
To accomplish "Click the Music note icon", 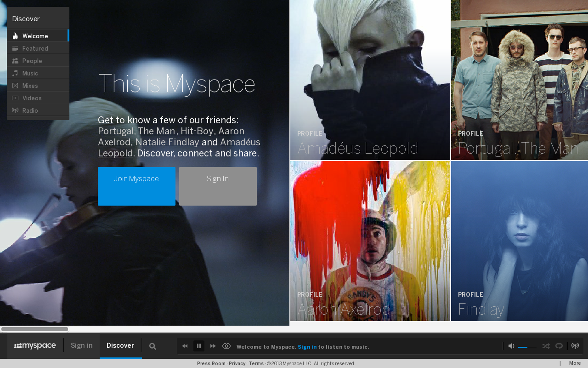I will (x=15, y=73).
